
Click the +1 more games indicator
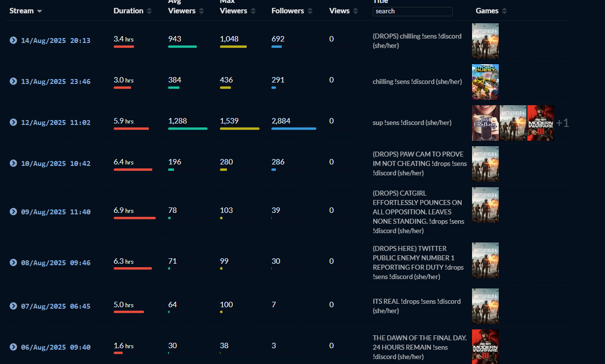(x=562, y=123)
